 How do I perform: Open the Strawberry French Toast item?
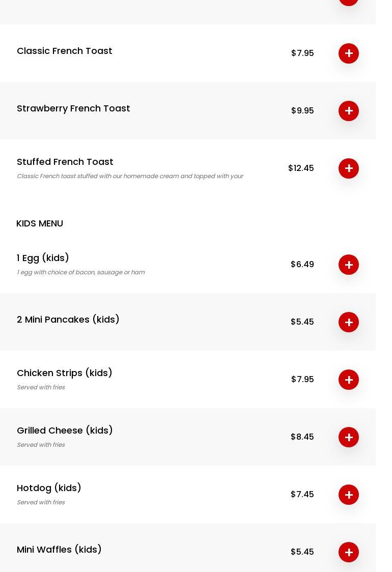73,108
